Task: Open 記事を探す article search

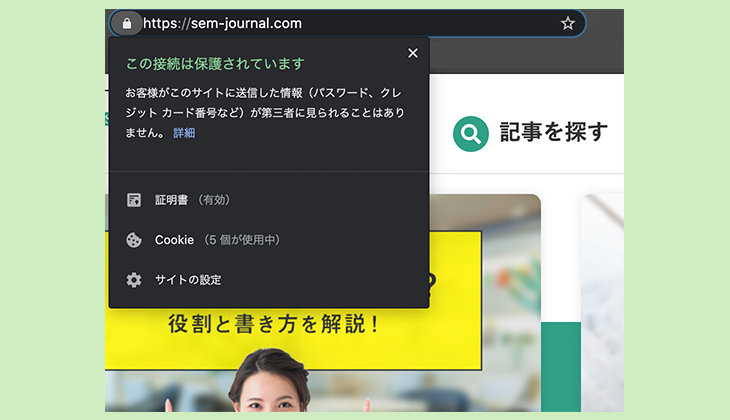Action: point(554,132)
